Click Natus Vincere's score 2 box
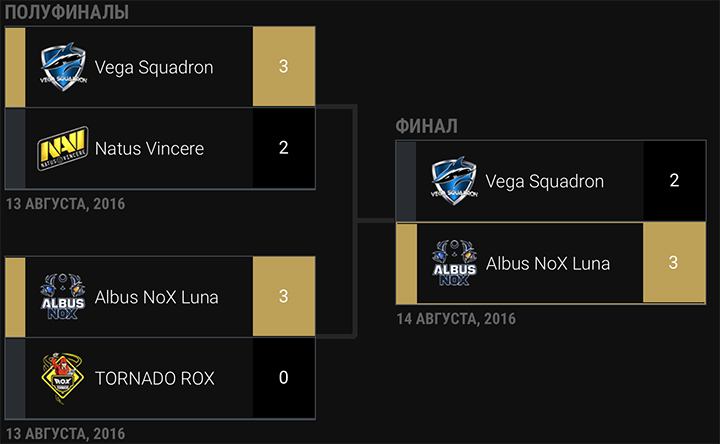This screenshot has width=720, height=444. click(x=284, y=148)
